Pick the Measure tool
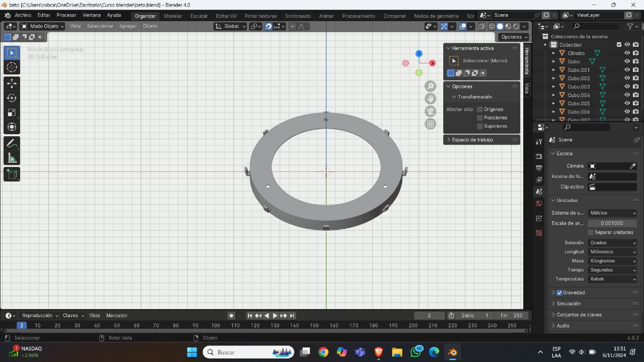 coord(12,159)
